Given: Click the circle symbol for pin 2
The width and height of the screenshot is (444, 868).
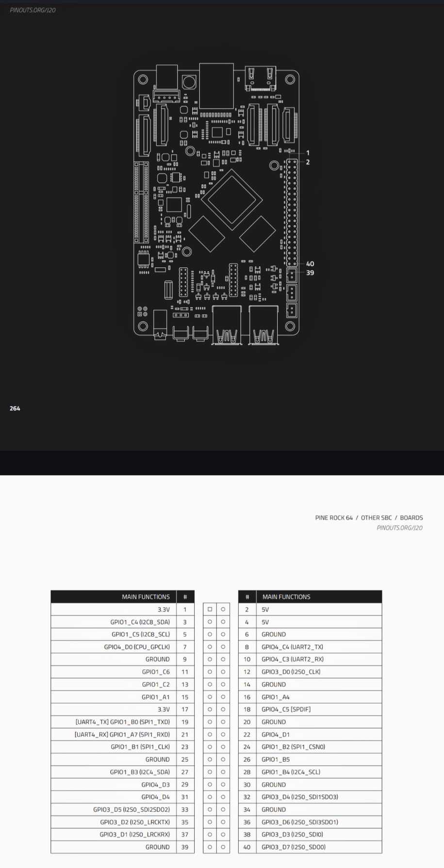Looking at the screenshot, I should tap(223, 609).
